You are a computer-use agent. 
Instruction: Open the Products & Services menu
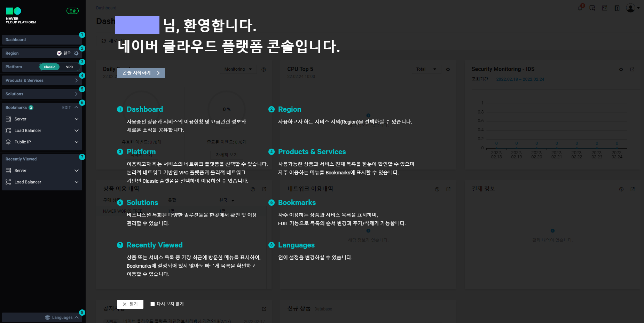click(x=42, y=80)
